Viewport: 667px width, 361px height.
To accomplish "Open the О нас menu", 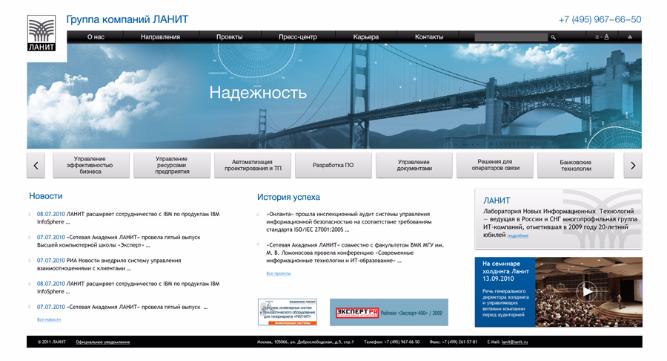I will [95, 37].
